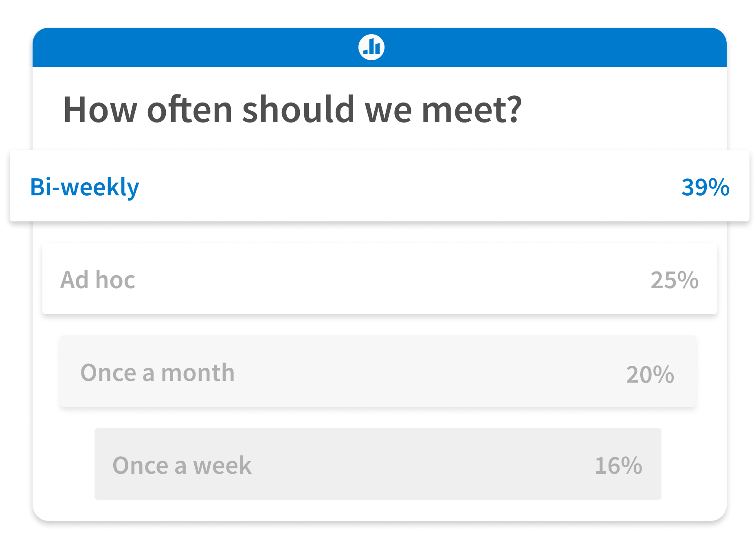Click the "Once a week" label text

click(x=182, y=465)
